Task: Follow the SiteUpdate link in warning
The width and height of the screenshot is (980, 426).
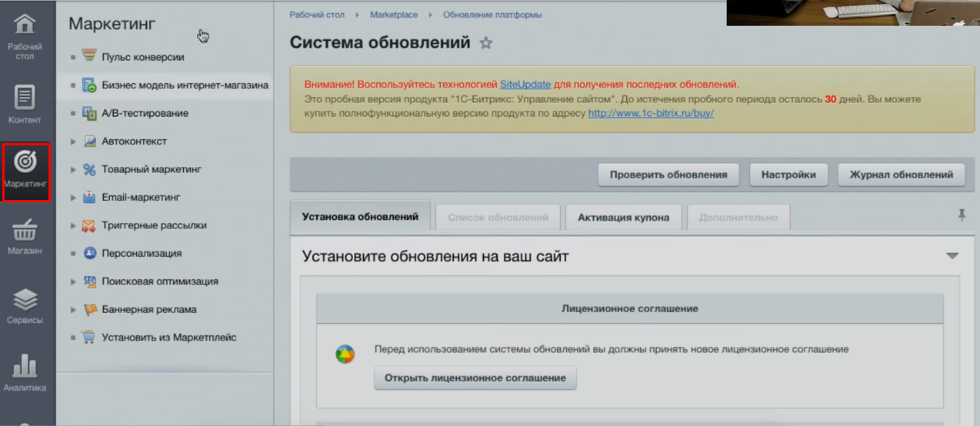Action: (525, 85)
